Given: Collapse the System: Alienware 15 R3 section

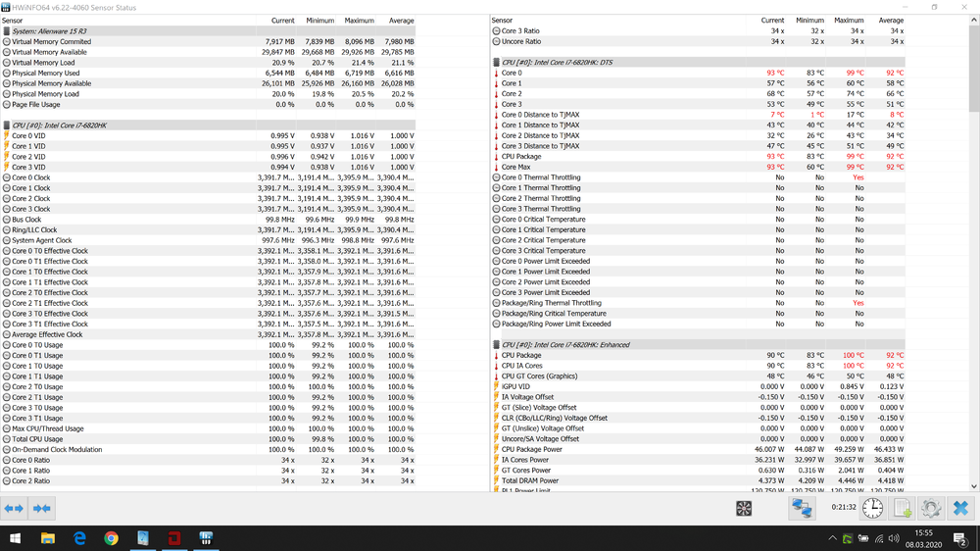Looking at the screenshot, I should [x=8, y=31].
